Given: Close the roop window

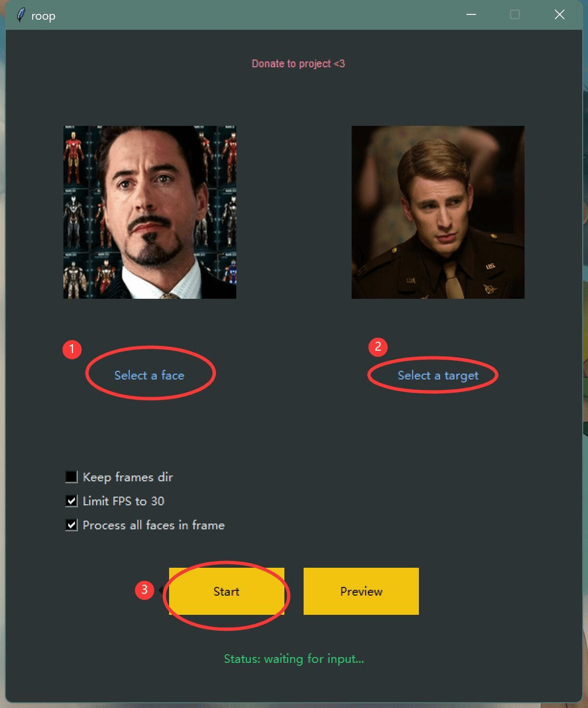Looking at the screenshot, I should (560, 15).
